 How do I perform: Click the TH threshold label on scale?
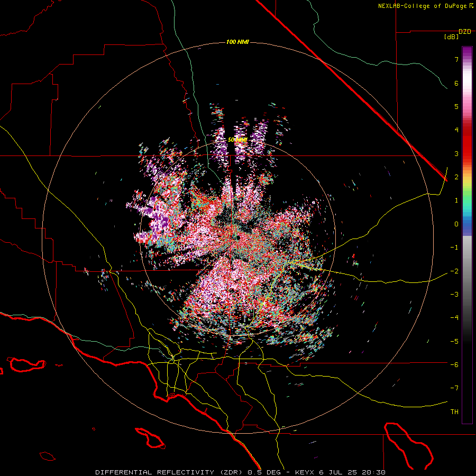[x=454, y=412]
